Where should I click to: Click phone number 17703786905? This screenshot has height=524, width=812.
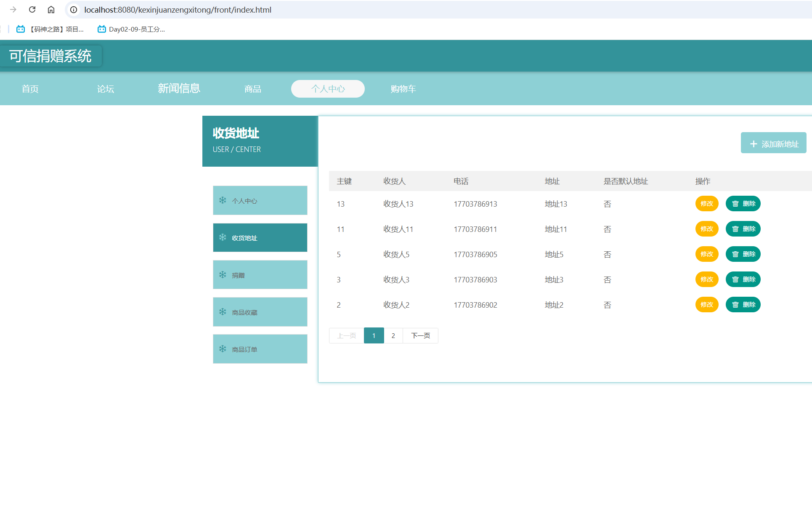[x=475, y=254]
